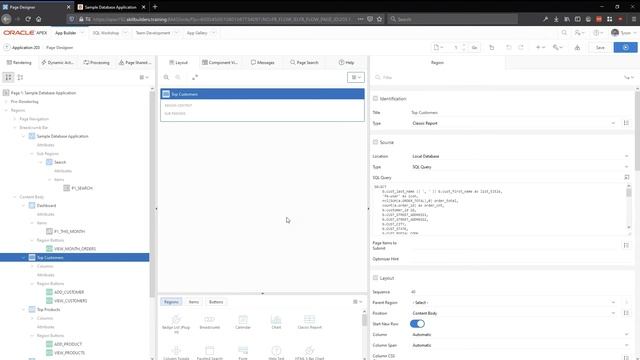Image resolution: width=640 pixels, height=360 pixels.
Task: Collapse the Identification property group
Action: (x=375, y=99)
